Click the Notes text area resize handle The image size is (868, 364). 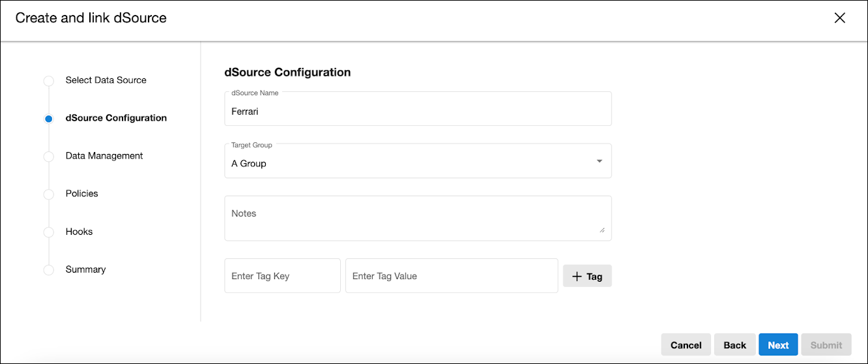coord(601,230)
